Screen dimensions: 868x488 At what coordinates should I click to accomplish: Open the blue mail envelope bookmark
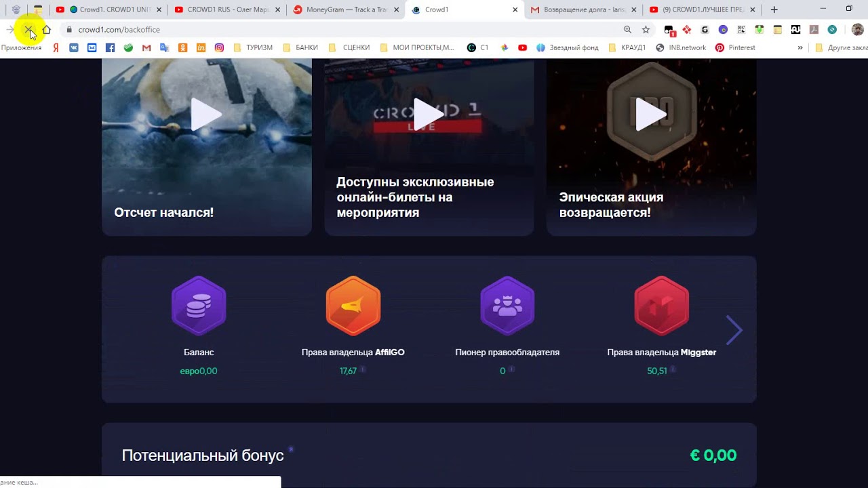[x=92, y=47]
